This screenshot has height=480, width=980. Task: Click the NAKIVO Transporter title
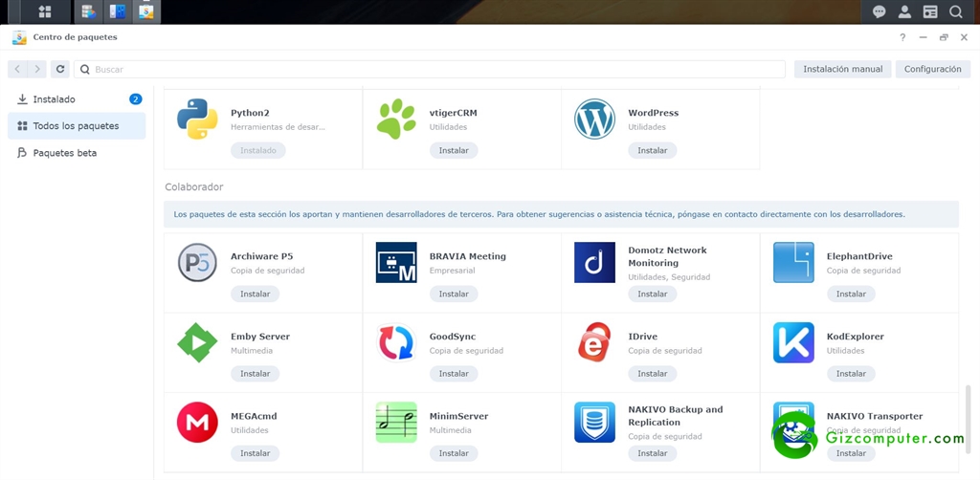pos(875,416)
